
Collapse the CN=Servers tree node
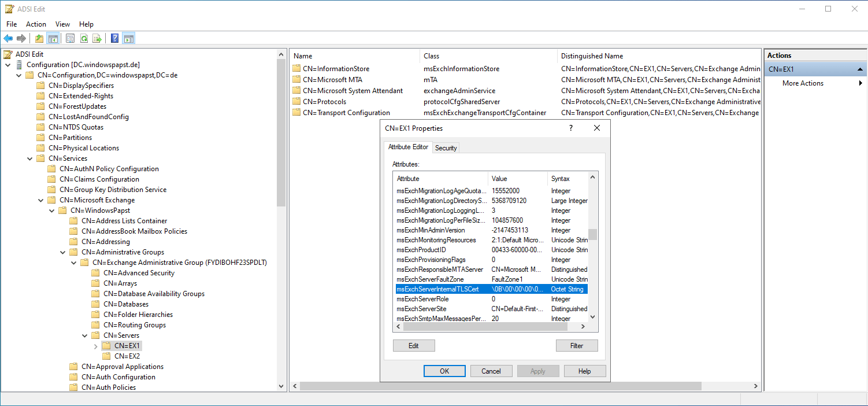pos(85,335)
